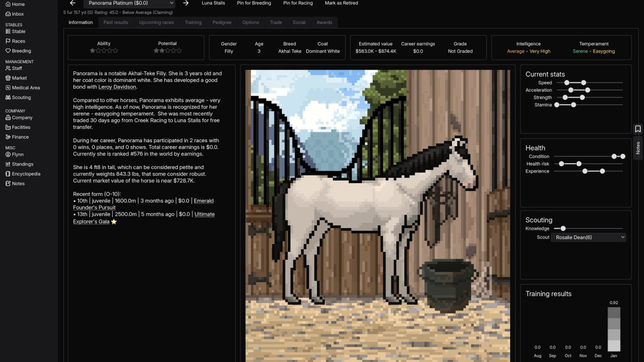Open the Scout dropdown Rosalie Dean(6)

589,237
